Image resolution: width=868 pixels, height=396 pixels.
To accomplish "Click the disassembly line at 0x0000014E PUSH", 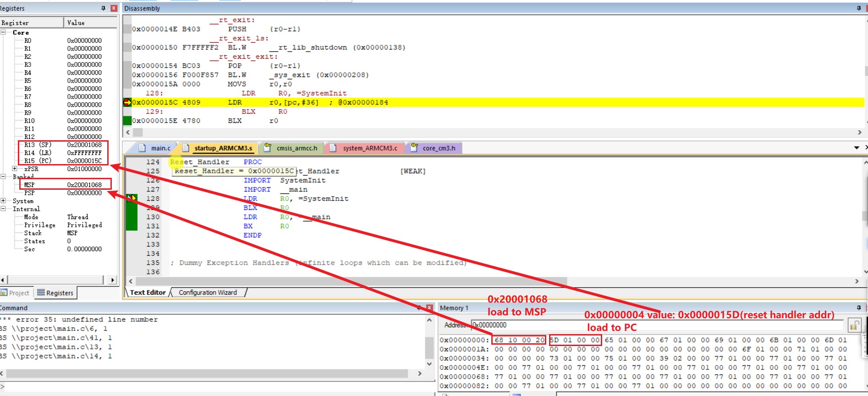I will [216, 29].
